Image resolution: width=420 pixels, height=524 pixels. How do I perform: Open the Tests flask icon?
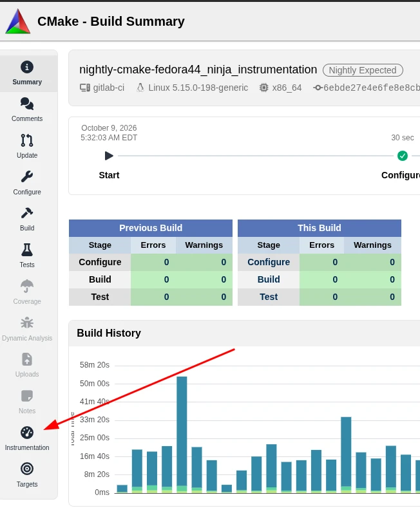pyautogui.click(x=27, y=250)
